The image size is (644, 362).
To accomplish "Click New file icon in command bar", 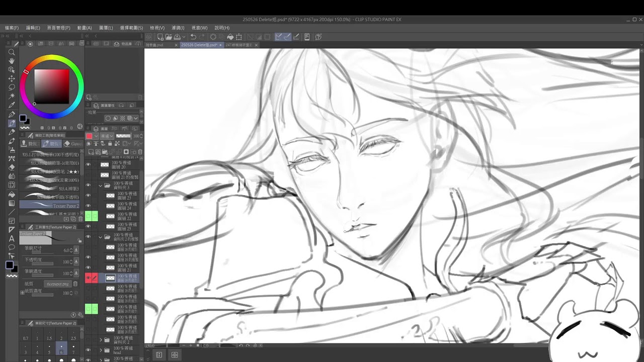I will [x=160, y=37].
